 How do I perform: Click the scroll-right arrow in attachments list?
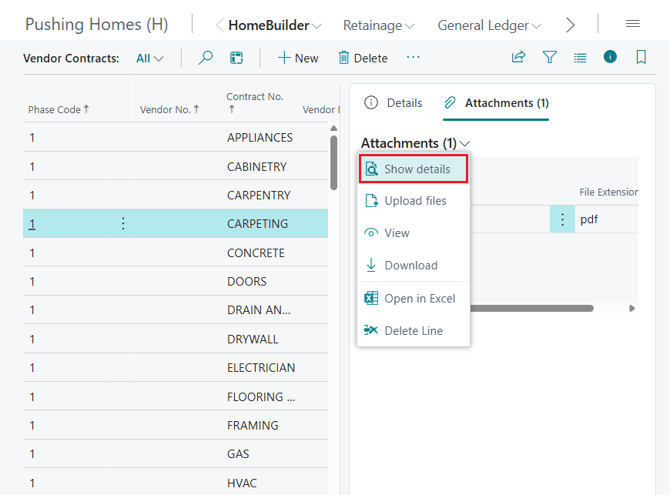[632, 308]
